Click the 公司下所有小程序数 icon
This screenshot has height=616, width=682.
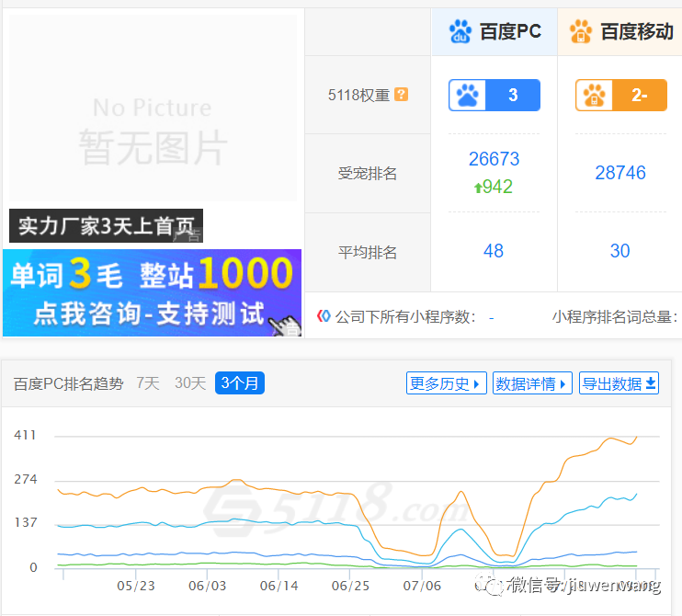click(324, 316)
